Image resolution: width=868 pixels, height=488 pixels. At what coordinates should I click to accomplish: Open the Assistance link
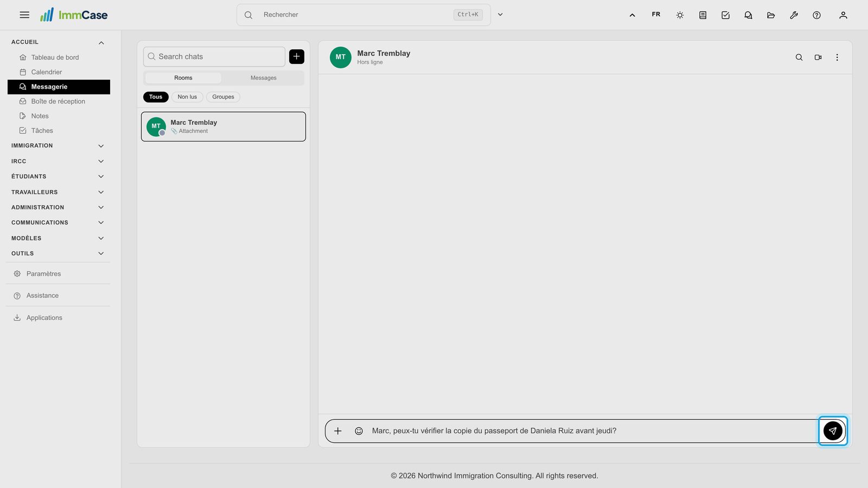click(58, 296)
